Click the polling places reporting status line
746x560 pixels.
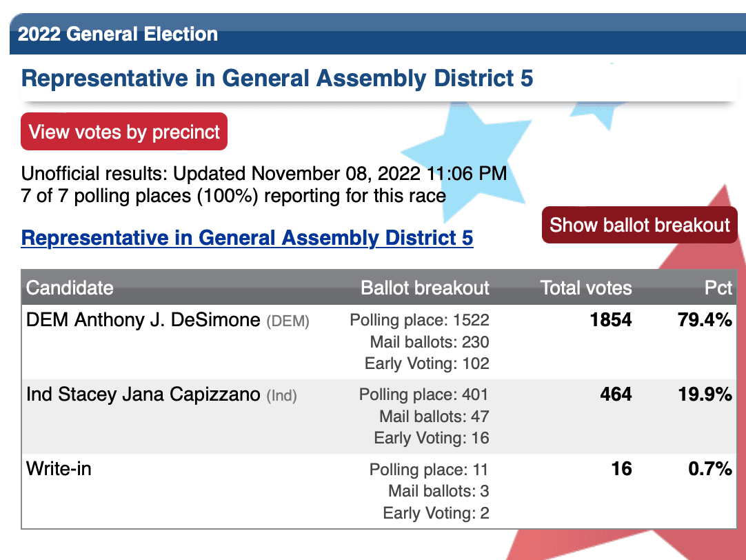[234, 196]
